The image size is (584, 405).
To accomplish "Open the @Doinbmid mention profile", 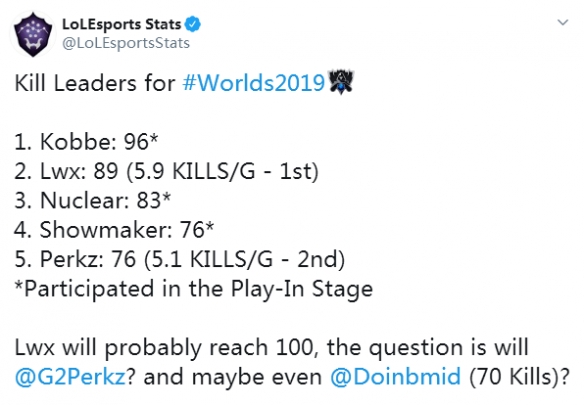I will point(395,377).
